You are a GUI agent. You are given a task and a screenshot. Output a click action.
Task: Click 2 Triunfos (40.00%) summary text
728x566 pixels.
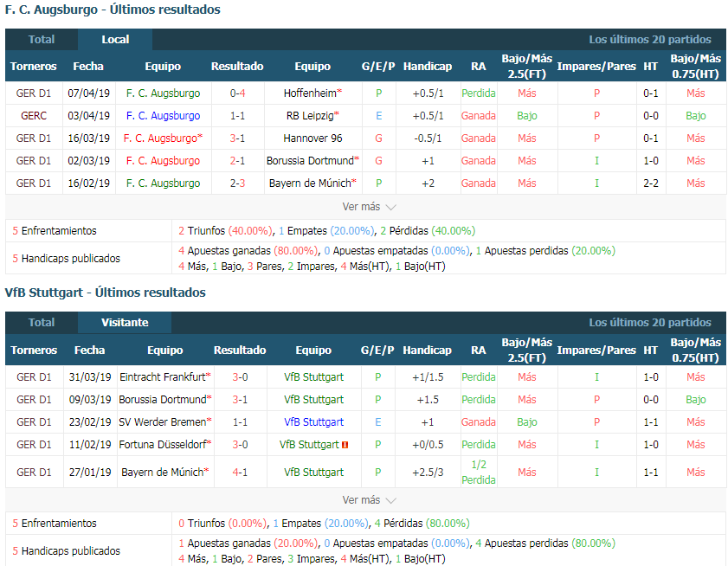click(x=226, y=231)
